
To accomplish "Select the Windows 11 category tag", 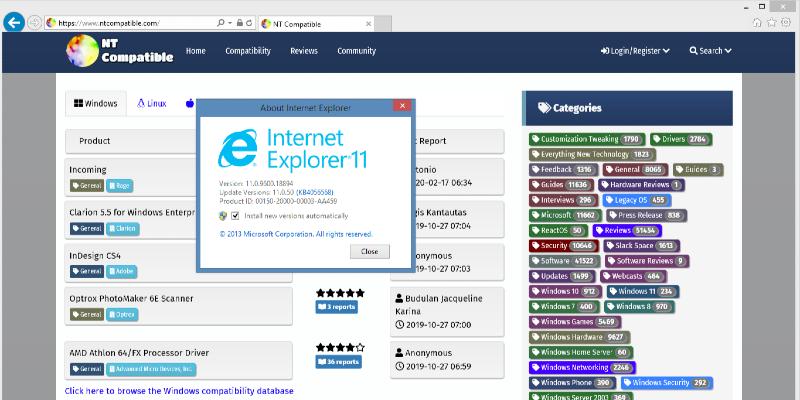I will (x=642, y=292).
